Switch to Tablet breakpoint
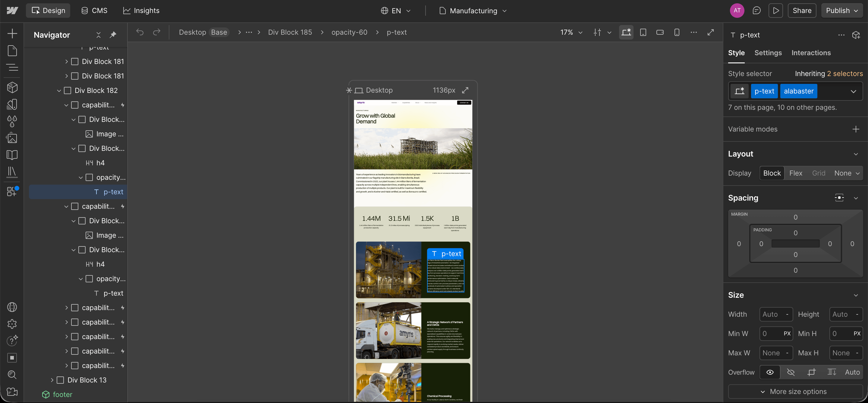The width and height of the screenshot is (868, 403). point(643,32)
